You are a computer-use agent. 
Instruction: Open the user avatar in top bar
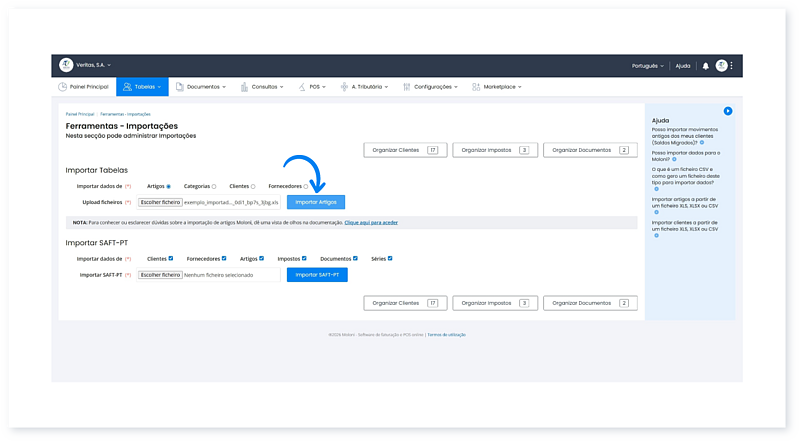[x=721, y=66]
